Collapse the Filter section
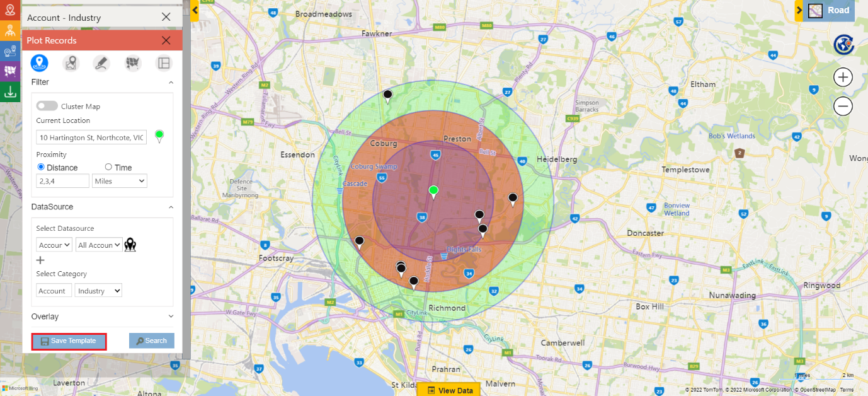868x396 pixels. pyautogui.click(x=171, y=83)
